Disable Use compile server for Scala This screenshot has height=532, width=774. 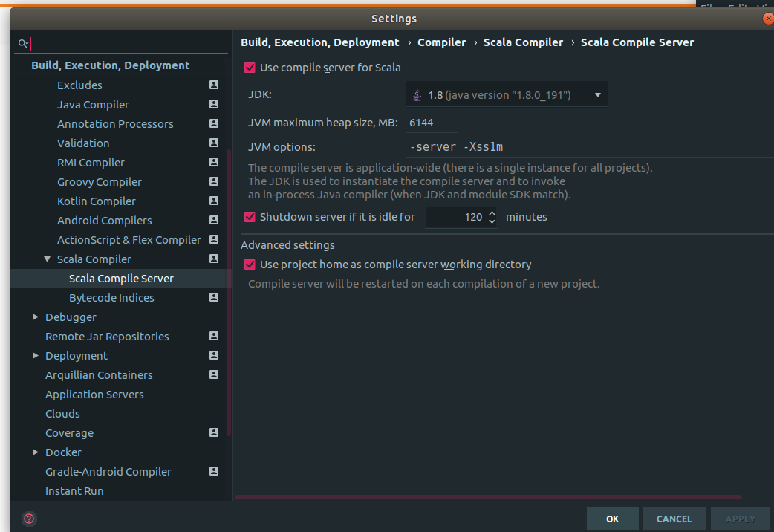pyautogui.click(x=250, y=68)
